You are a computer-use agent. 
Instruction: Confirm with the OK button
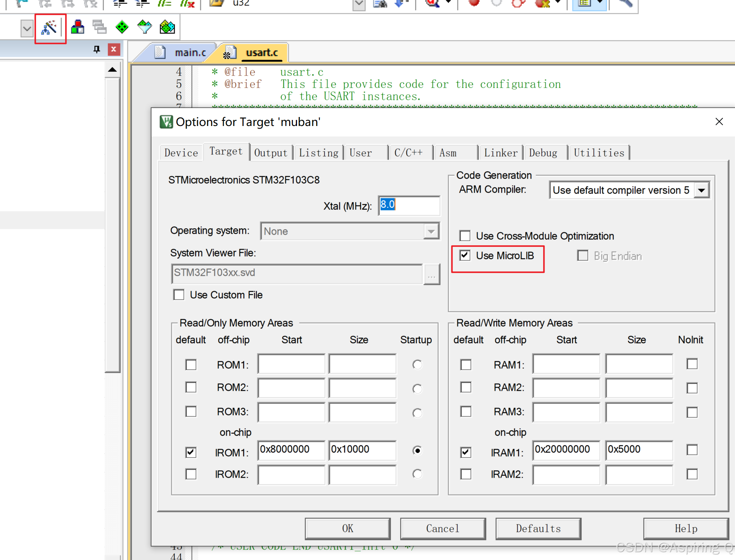347,529
